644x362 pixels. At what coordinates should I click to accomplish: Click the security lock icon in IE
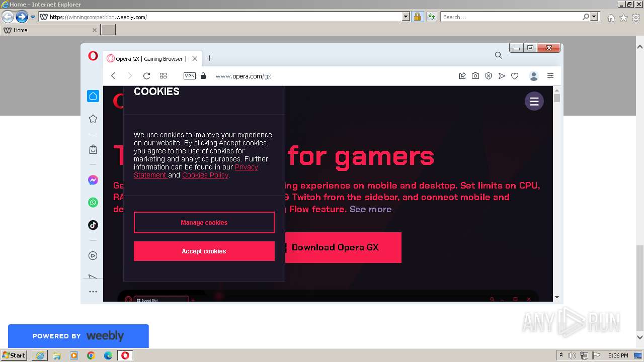point(417,17)
